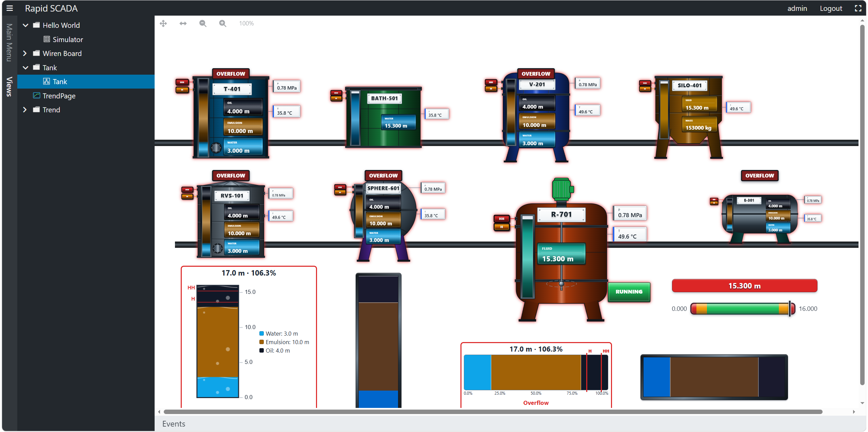Screen dimensions: 868x432
Task: Click the RVS-101 HH alarm indicator
Action: tap(187, 189)
